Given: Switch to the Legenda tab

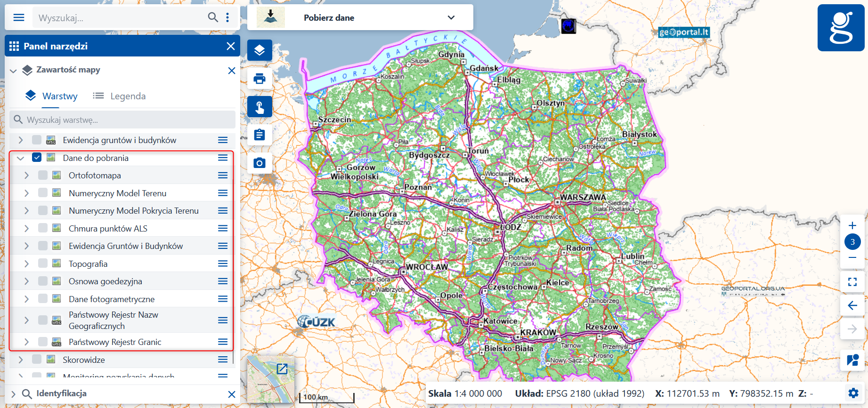Looking at the screenshot, I should 120,96.
